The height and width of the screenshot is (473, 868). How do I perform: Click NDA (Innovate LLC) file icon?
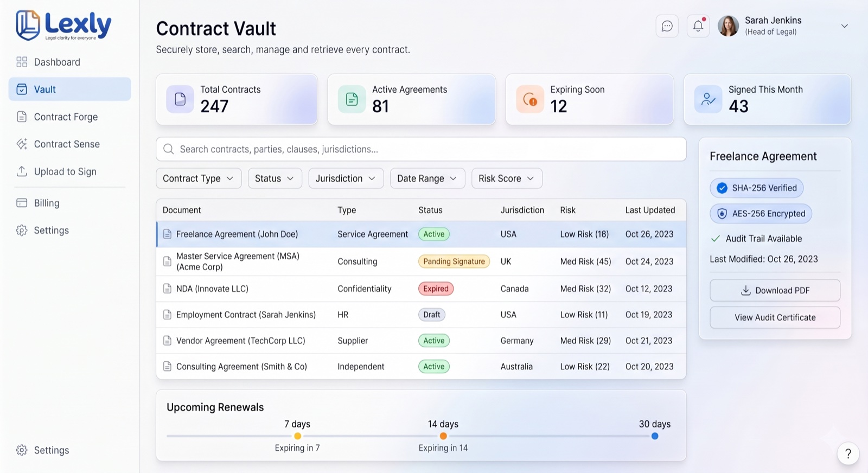coord(168,289)
